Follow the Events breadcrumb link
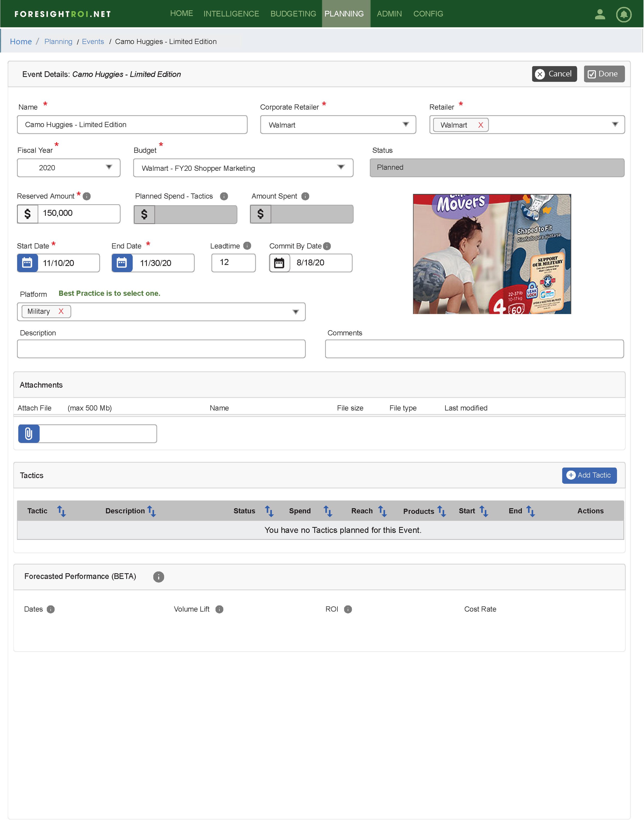The image size is (644, 832). [x=93, y=41]
